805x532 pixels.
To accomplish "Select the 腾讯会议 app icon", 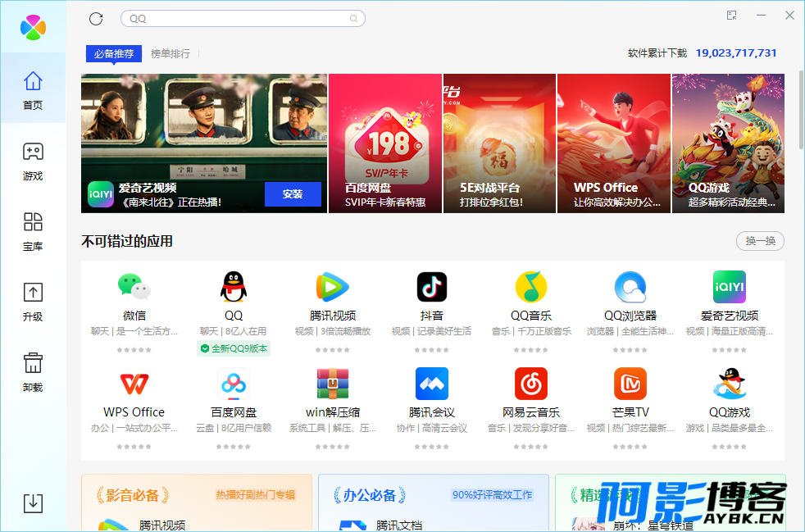I will 432,384.
